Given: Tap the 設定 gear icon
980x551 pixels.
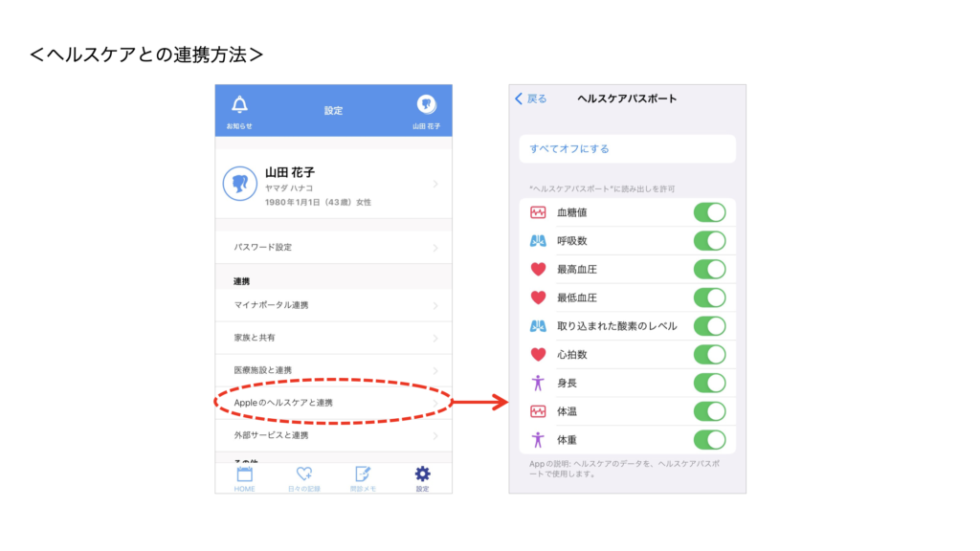Looking at the screenshot, I should [422, 474].
